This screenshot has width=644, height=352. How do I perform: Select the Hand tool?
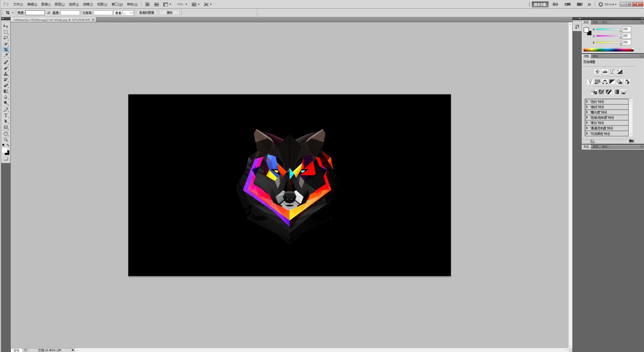pos(6,133)
